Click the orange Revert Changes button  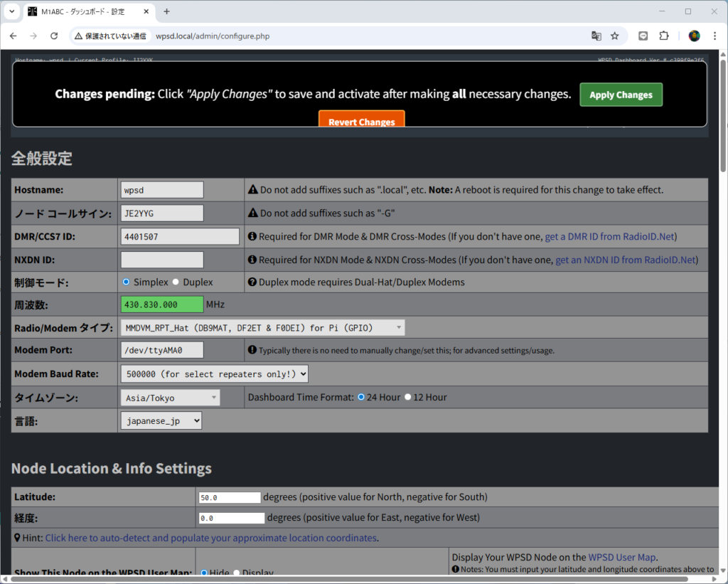tap(361, 121)
